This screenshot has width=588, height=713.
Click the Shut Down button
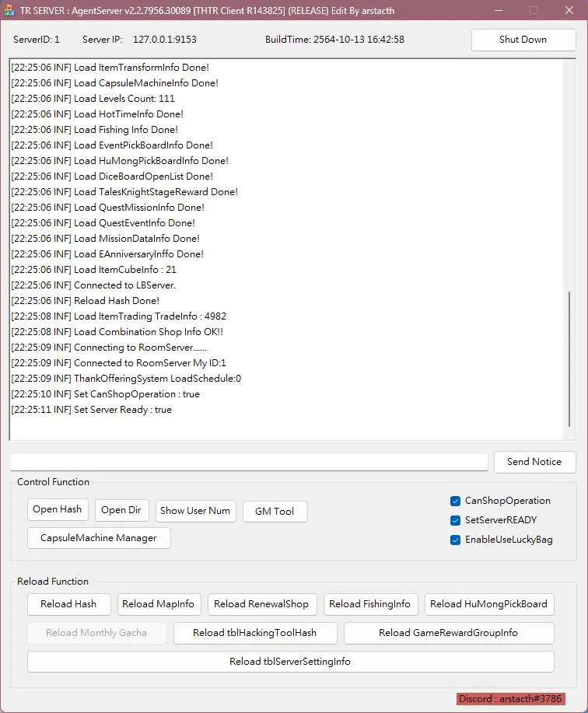point(523,40)
